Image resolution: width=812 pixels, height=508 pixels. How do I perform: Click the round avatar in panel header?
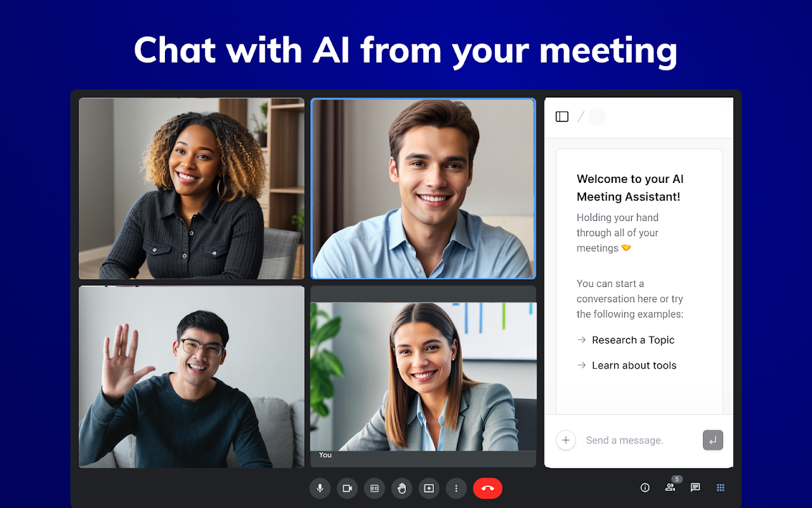coord(598,117)
